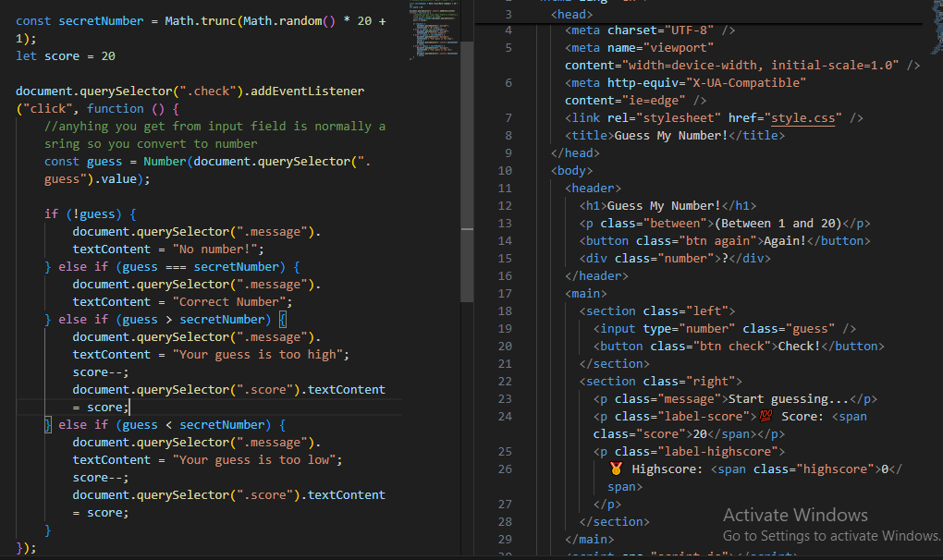Click the "(guess === secretNumber)" condition
943x560 pixels.
click(x=201, y=267)
